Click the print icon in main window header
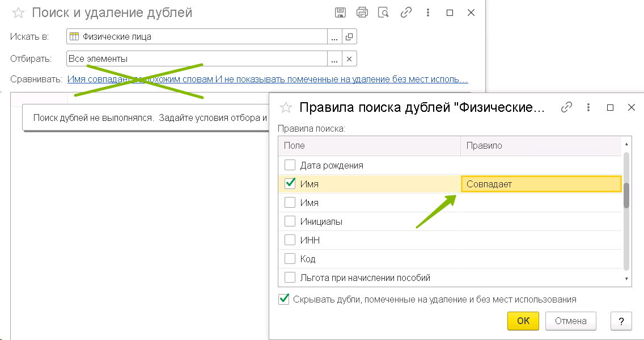Screen dimensions: 644x340 (362, 12)
